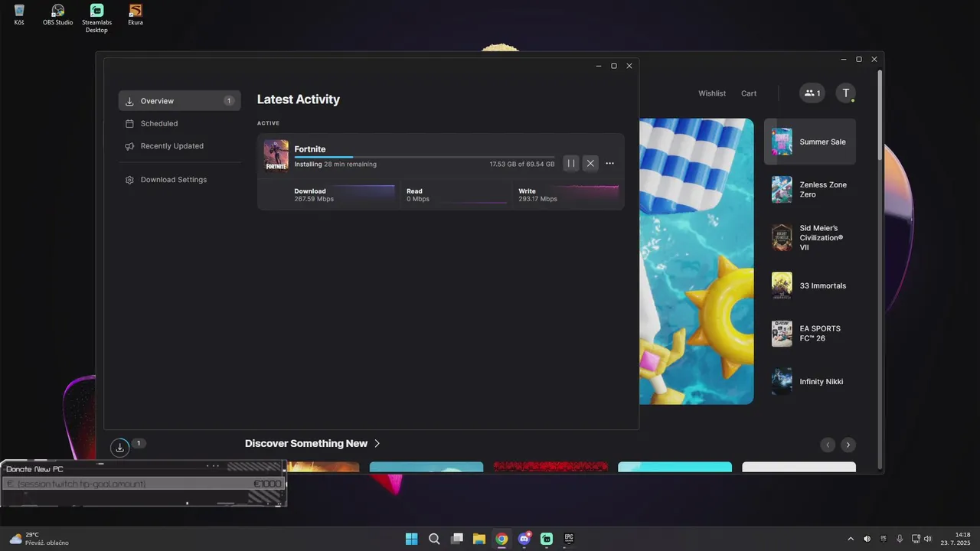Click the Epic Games tray icon
The width and height of the screenshot is (980, 551).
coord(884,539)
